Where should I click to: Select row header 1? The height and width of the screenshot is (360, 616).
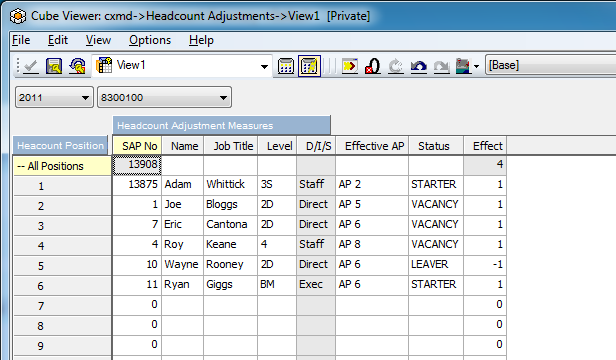click(62, 186)
